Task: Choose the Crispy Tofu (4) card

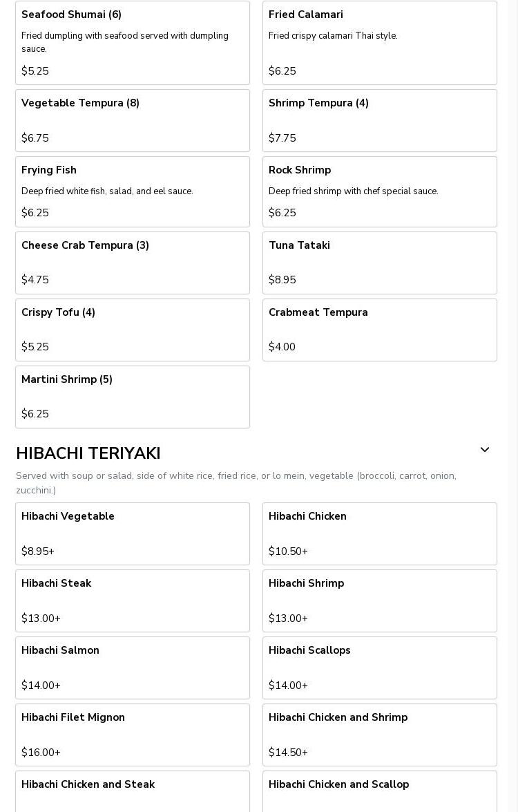Action: tap(133, 330)
